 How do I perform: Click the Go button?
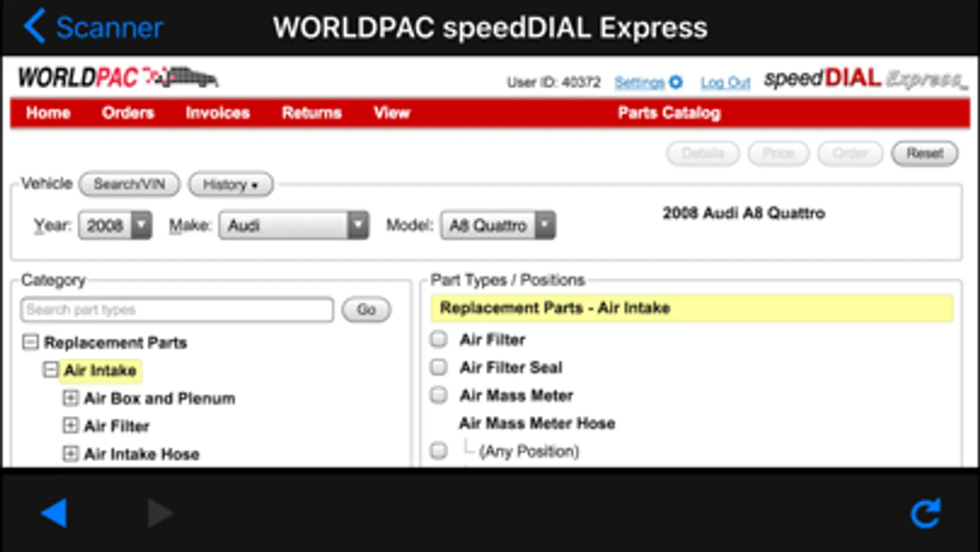tap(366, 310)
